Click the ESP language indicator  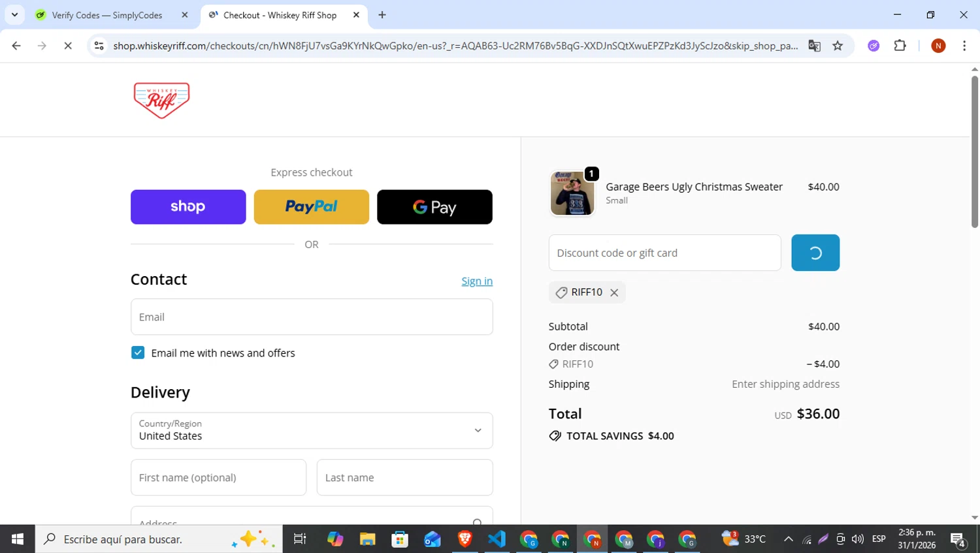pos(879,539)
